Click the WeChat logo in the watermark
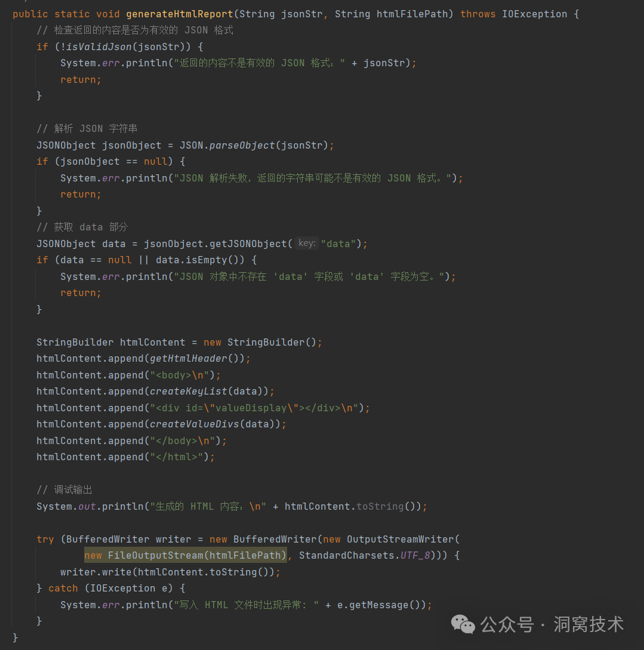The image size is (644, 650). 463,624
